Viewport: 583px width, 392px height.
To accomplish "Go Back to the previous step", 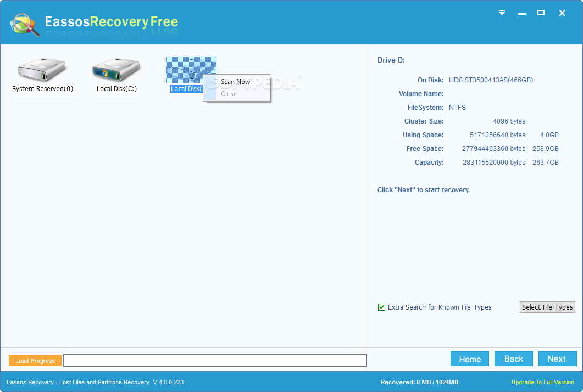I will [x=513, y=359].
